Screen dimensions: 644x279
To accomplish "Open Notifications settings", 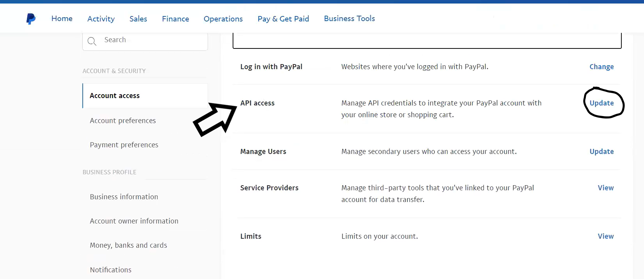I will click(x=111, y=270).
